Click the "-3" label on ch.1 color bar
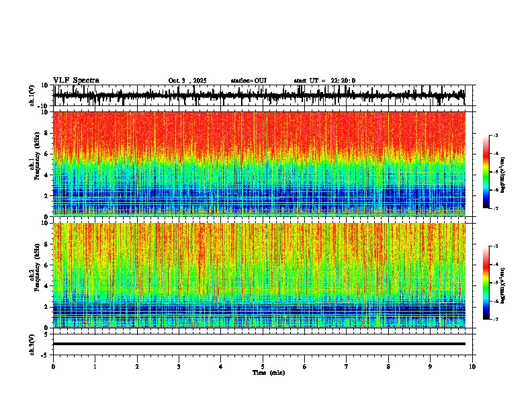This screenshot has height=411, width=532. click(495, 135)
